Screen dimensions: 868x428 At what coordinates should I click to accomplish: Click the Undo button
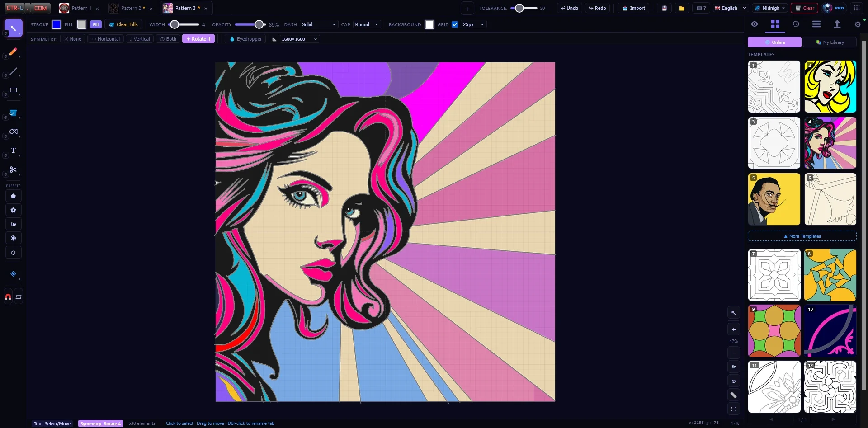[x=570, y=8]
